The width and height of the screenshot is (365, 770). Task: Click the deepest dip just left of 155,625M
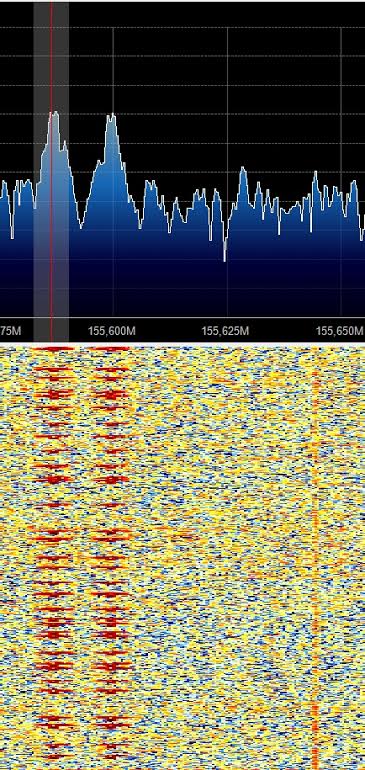(225, 259)
